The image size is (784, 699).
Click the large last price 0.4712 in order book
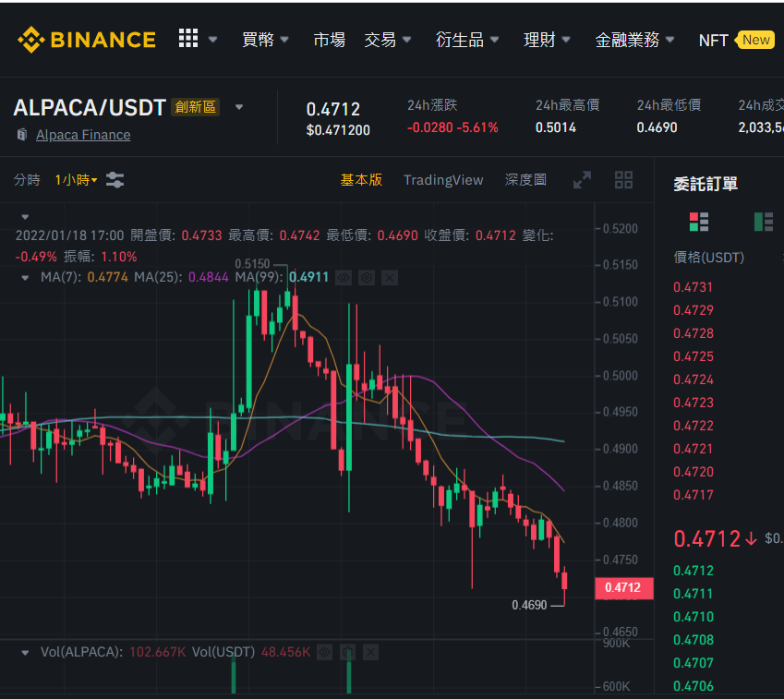point(706,539)
